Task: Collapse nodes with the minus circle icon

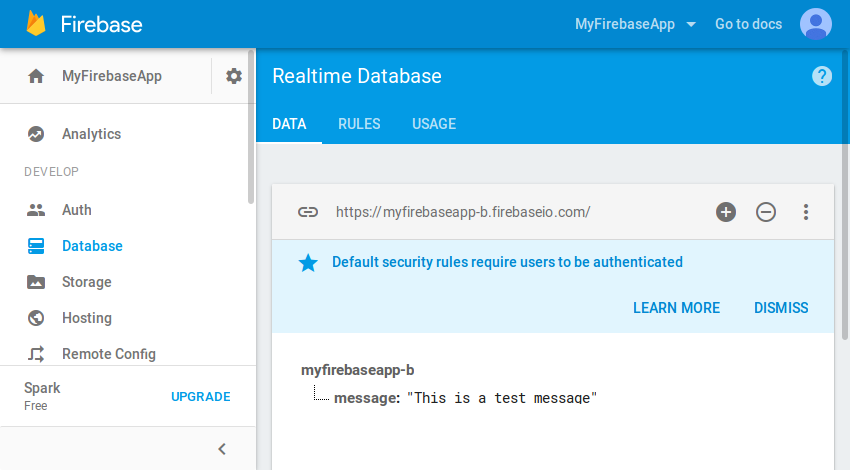Action: click(x=766, y=212)
